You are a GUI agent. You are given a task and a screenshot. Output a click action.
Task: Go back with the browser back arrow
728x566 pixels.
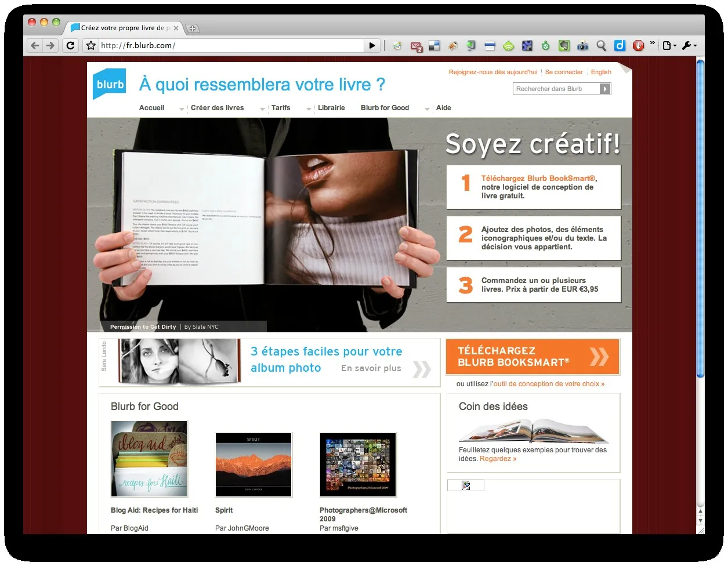pyautogui.click(x=35, y=45)
